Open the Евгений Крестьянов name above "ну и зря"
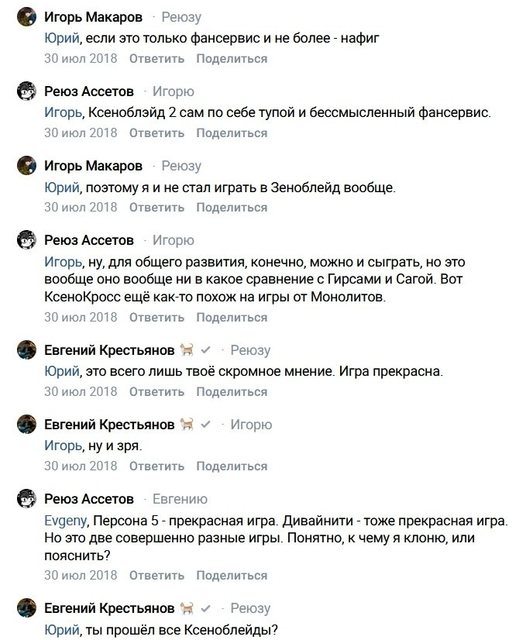526x640 pixels. click(109, 424)
